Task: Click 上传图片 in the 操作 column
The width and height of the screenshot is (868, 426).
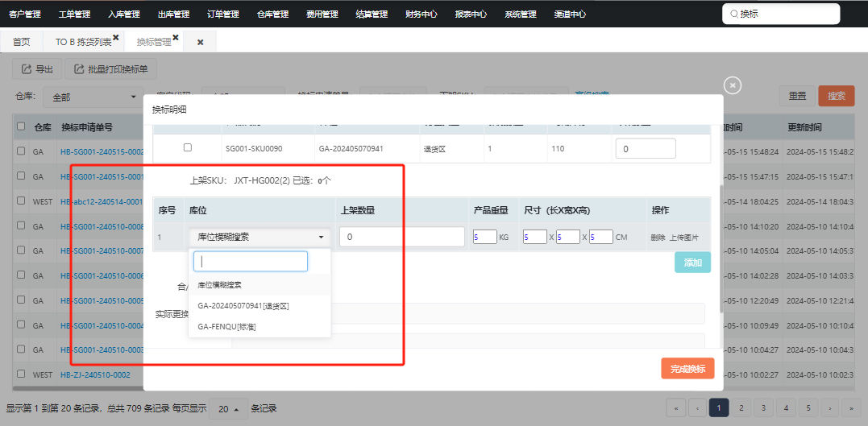Action: [684, 238]
